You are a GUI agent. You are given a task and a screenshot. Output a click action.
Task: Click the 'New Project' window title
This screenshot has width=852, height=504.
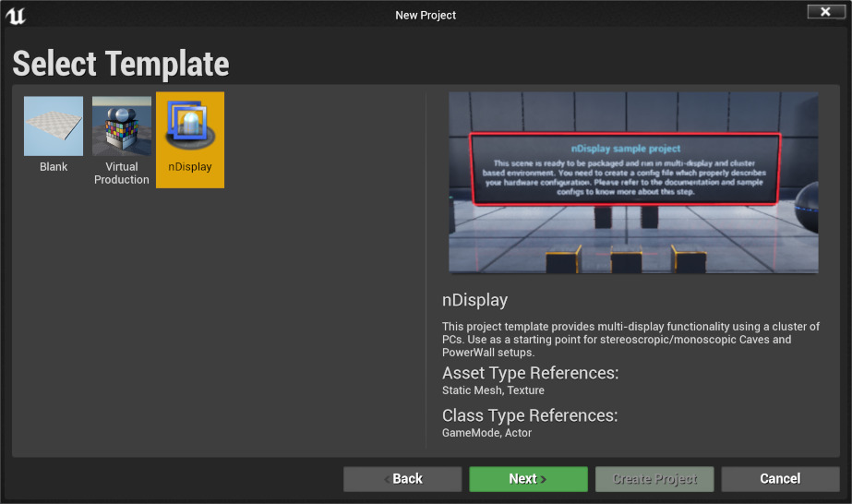point(426,15)
